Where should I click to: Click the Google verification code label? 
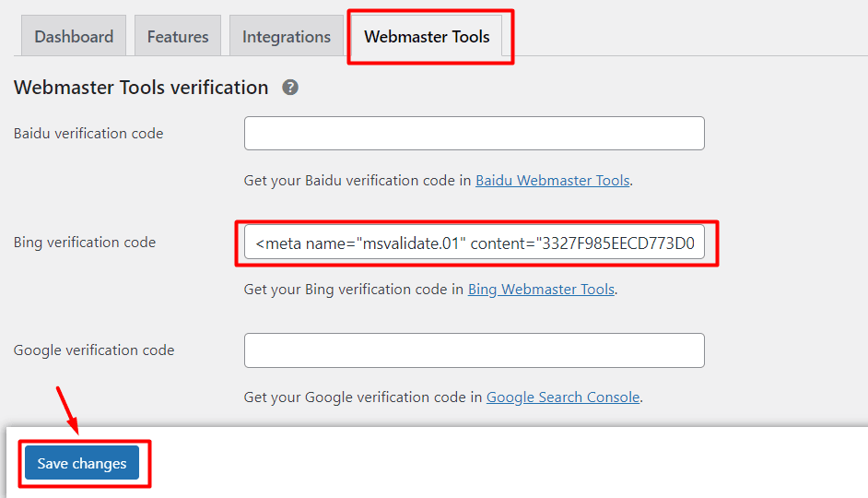[94, 350]
